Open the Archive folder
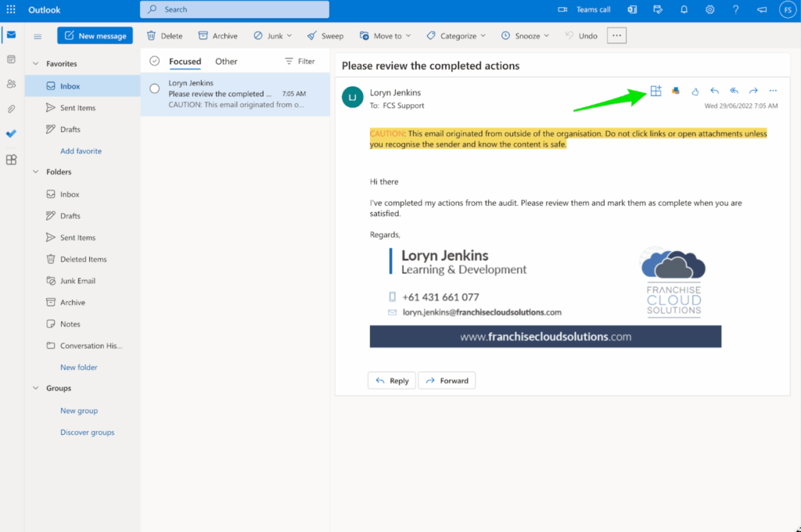Image resolution: width=801 pixels, height=532 pixels. tap(83, 303)
